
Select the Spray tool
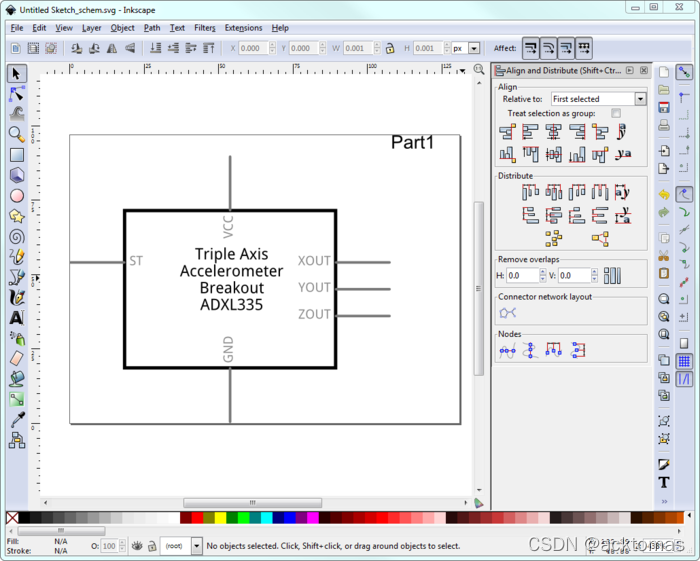coord(17,338)
